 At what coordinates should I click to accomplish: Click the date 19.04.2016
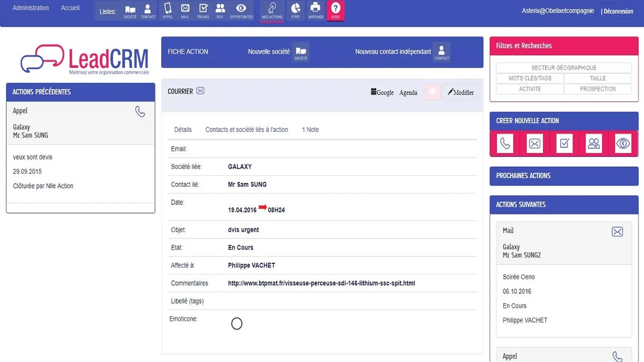point(242,210)
